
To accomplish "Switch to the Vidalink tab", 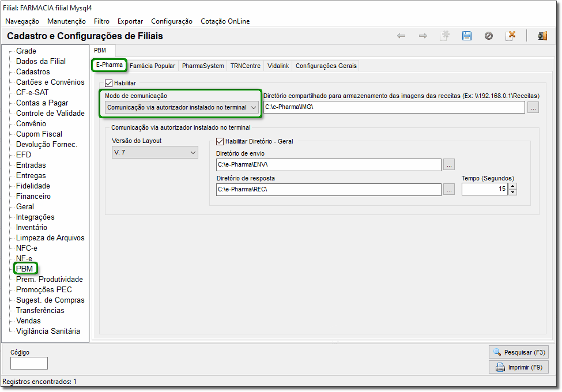I will 278,66.
